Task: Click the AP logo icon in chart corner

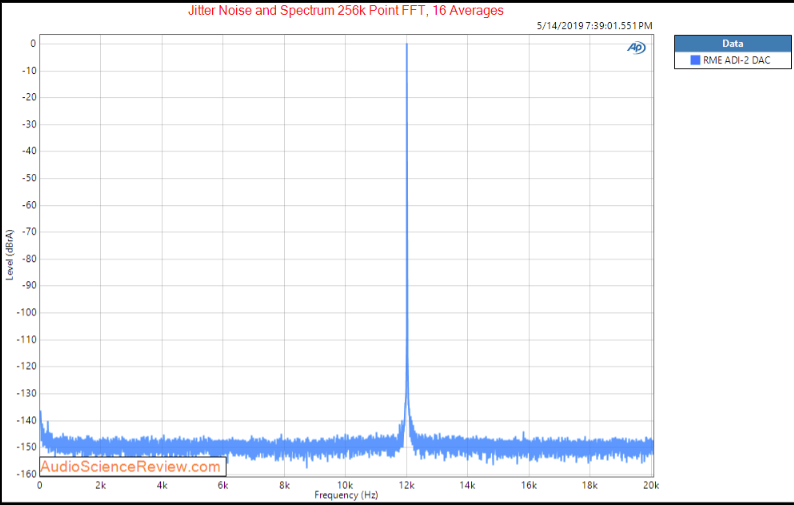Action: tap(637, 48)
